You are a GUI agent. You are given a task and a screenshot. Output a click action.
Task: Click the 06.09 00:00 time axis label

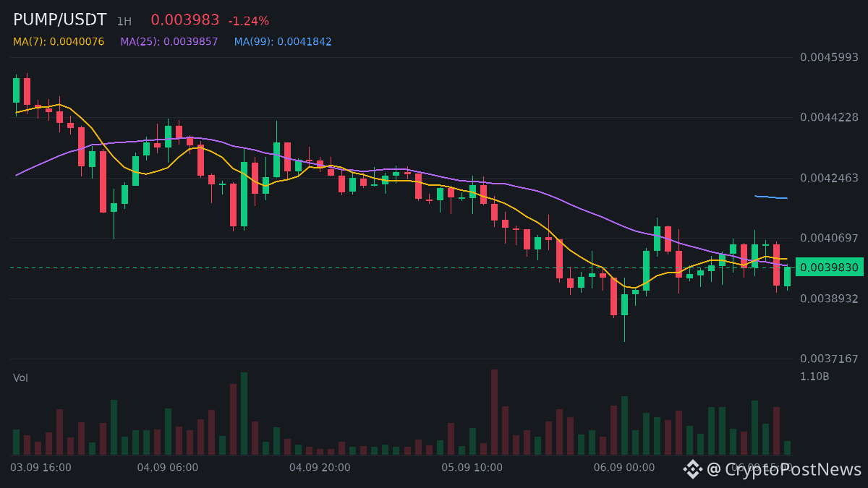pyautogui.click(x=624, y=468)
